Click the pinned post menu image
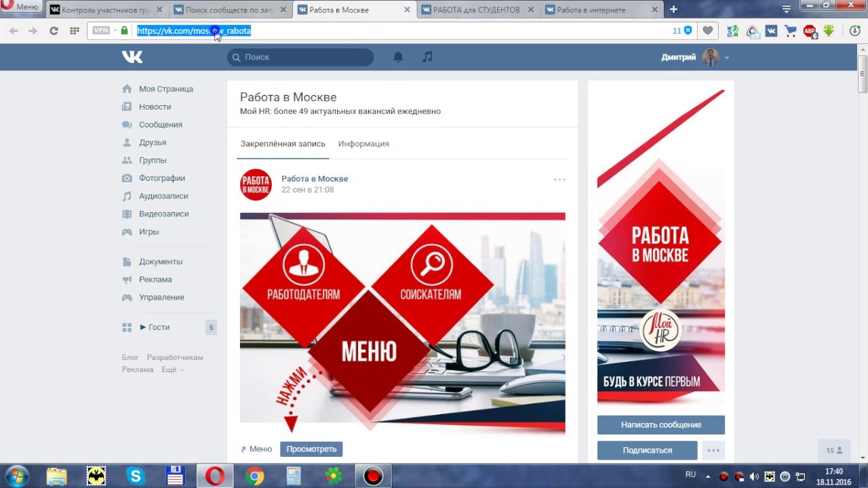This screenshot has height=488, width=868. pyautogui.click(x=402, y=323)
